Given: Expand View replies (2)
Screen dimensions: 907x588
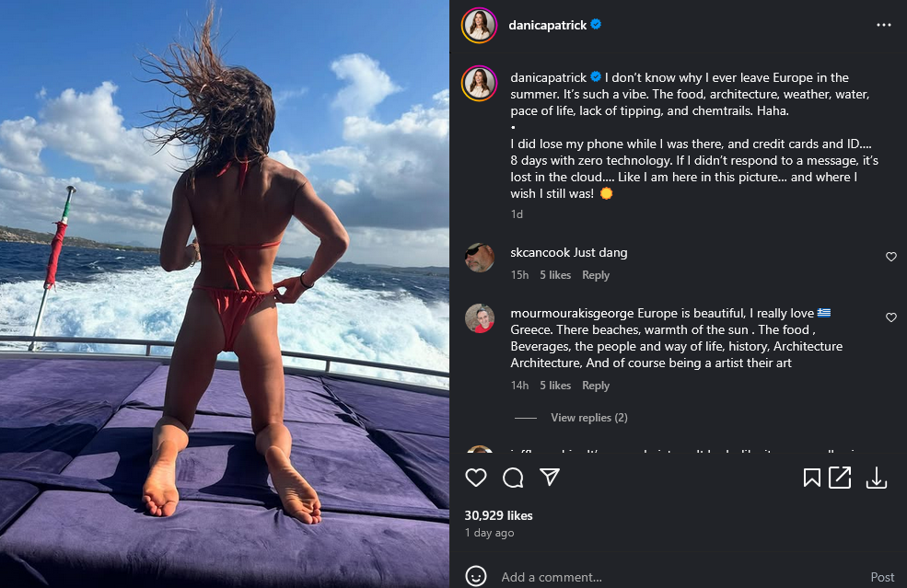Looking at the screenshot, I should [588, 418].
